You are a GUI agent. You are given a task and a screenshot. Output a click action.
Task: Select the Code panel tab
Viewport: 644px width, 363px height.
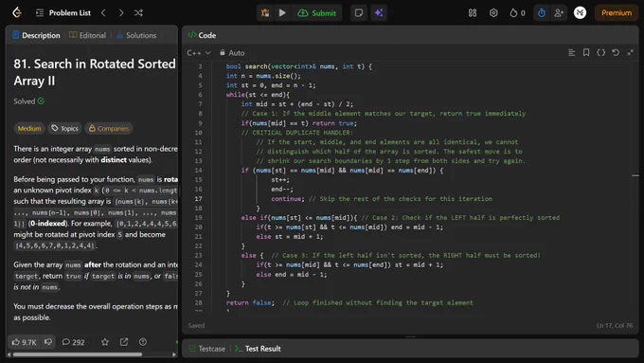point(202,35)
